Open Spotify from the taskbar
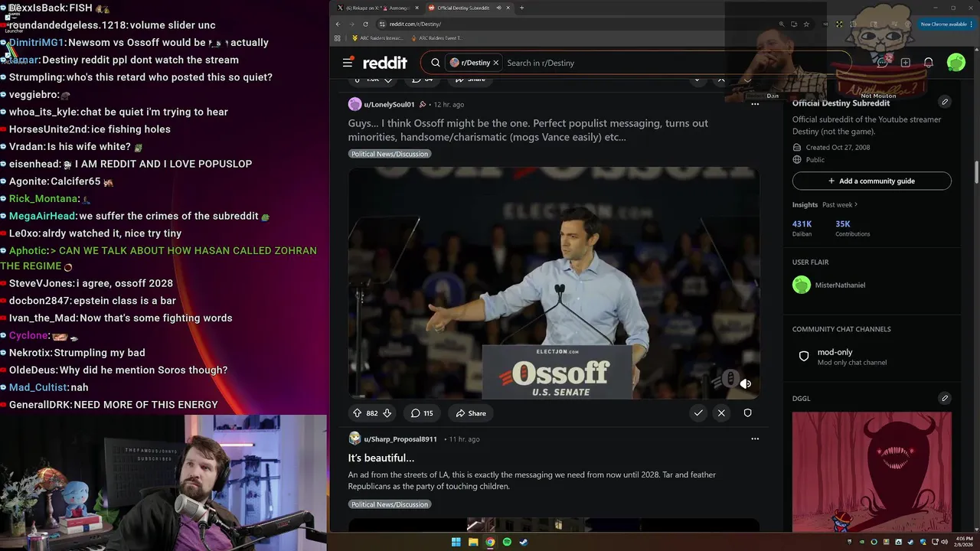The image size is (980, 551). click(507, 542)
